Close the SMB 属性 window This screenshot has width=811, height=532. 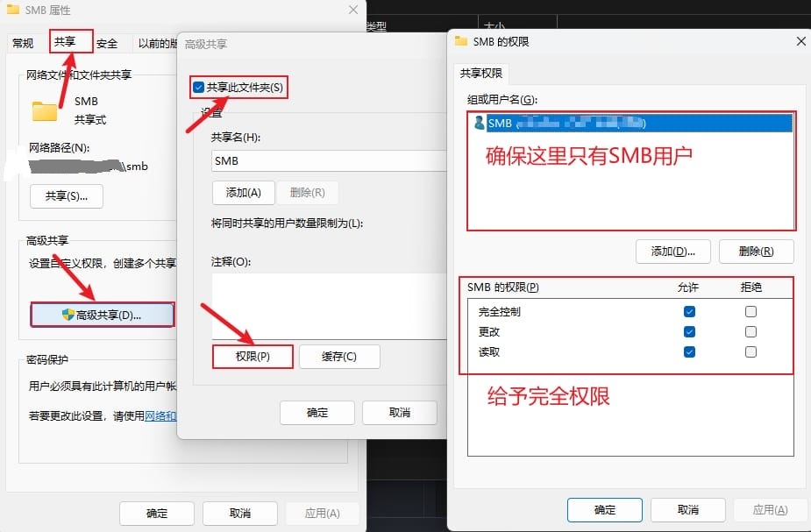pos(353,10)
